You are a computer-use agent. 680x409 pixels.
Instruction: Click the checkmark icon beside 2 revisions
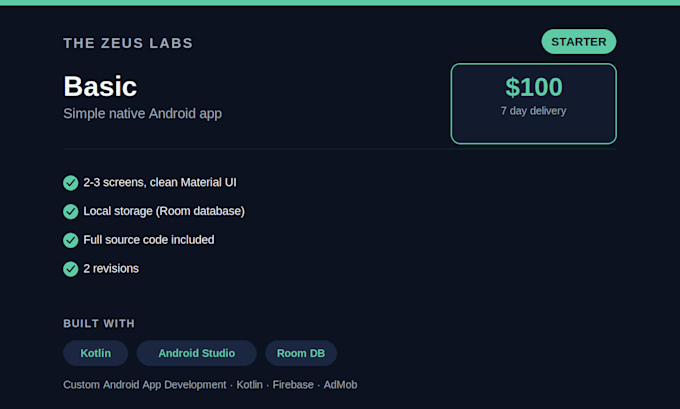(71, 269)
